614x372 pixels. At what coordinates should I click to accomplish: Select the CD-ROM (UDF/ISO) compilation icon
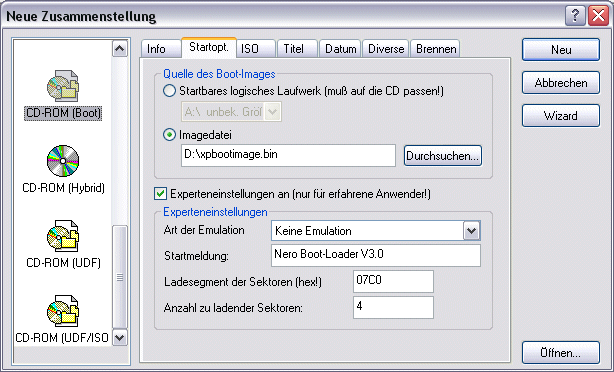click(63, 310)
